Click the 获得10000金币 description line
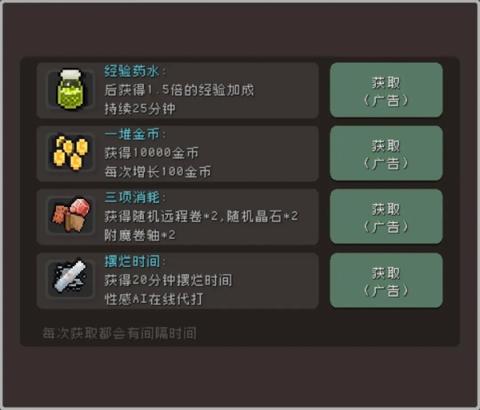480x410 pixels. click(151, 153)
